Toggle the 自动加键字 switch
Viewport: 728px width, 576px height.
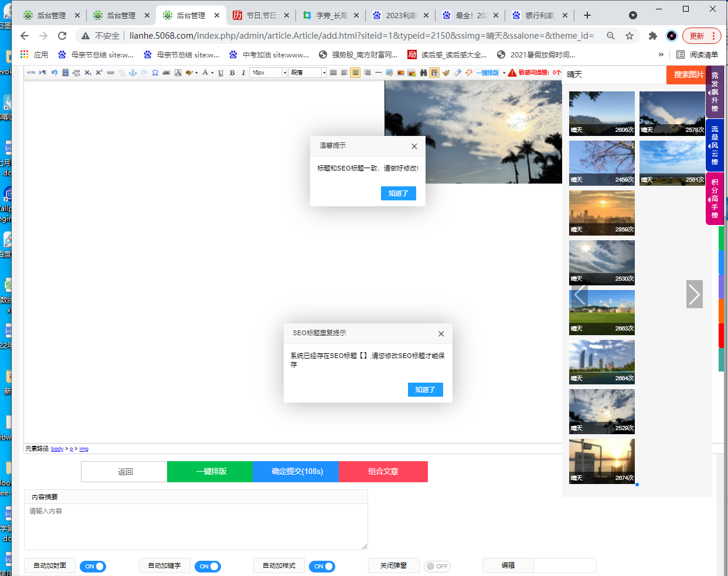207,567
